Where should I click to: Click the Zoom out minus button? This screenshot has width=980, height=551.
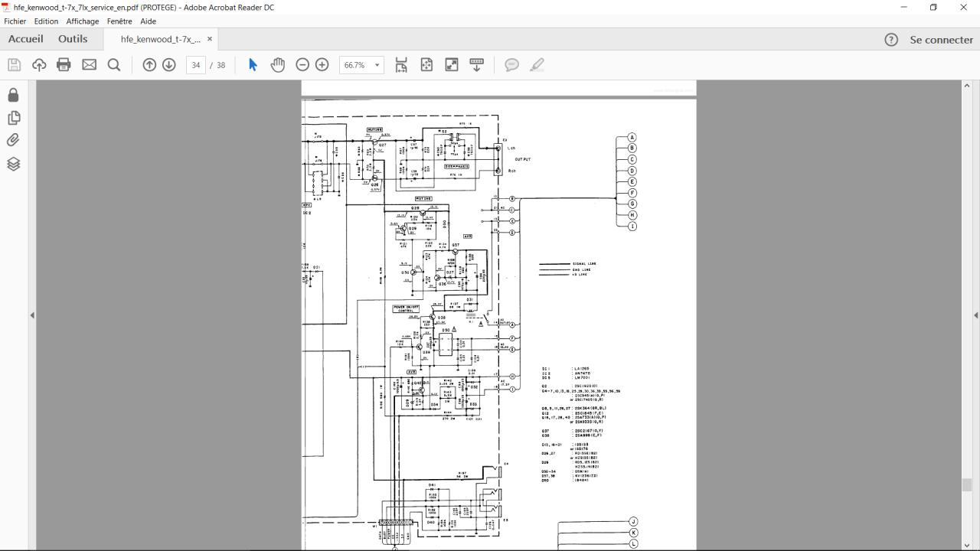pyautogui.click(x=302, y=65)
